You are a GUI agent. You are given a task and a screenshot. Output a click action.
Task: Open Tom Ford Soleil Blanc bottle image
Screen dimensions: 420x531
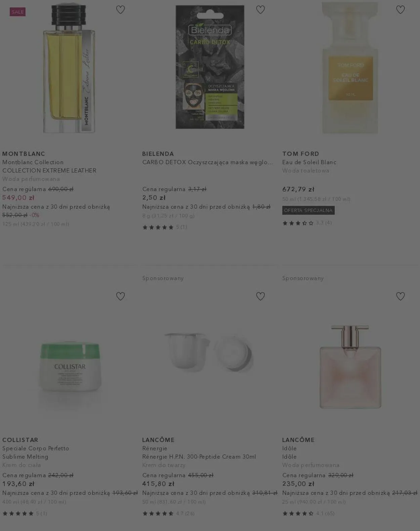click(350, 67)
